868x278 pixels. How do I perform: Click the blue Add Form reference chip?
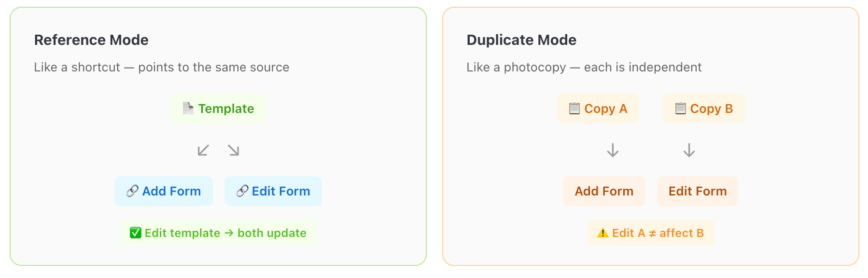(x=164, y=191)
